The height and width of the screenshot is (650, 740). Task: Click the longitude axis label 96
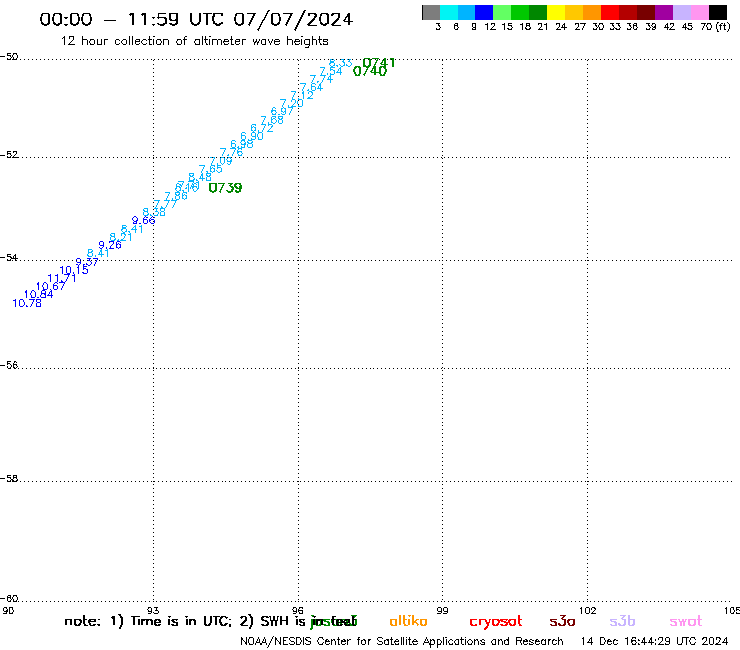[298, 610]
